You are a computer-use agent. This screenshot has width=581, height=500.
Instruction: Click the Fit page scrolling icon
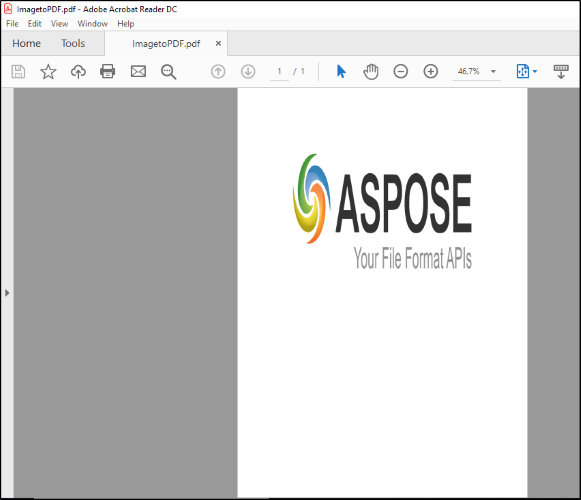tap(522, 71)
